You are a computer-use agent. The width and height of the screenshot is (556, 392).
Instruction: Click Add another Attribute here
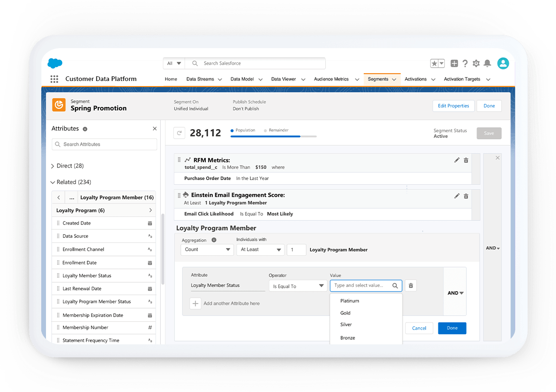click(x=231, y=304)
